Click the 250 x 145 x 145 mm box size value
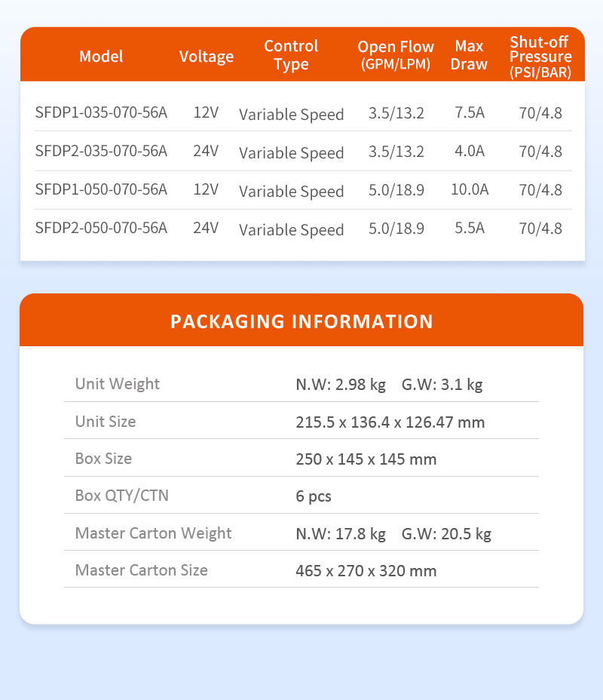 (x=366, y=459)
